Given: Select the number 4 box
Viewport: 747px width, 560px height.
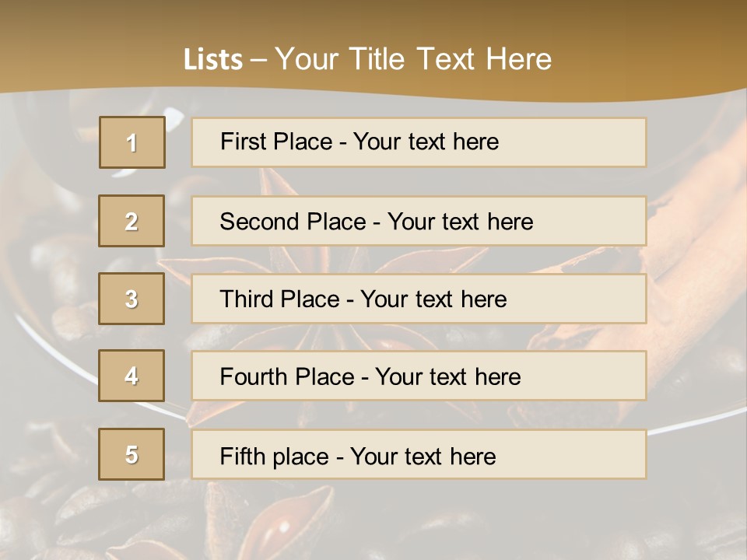Looking at the screenshot, I should [x=132, y=376].
